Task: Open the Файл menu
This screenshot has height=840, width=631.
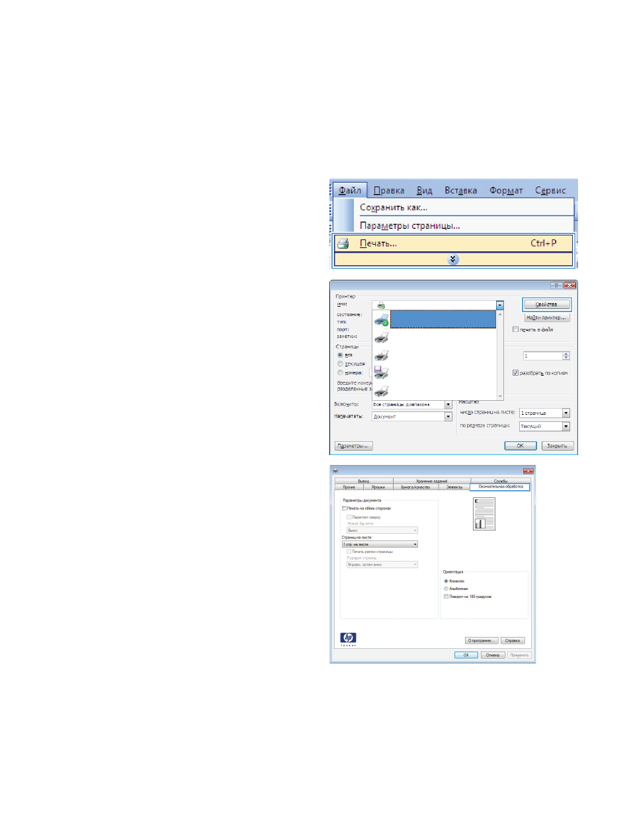Action: [x=350, y=190]
